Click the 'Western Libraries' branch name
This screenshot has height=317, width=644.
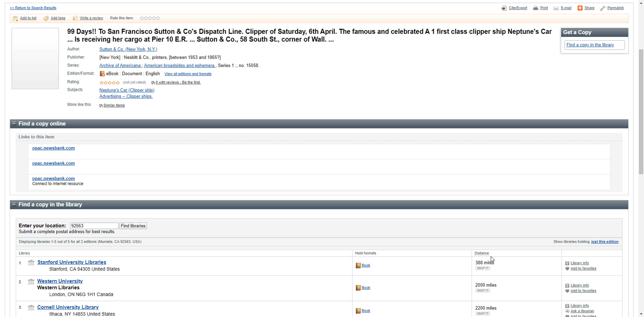click(x=58, y=288)
